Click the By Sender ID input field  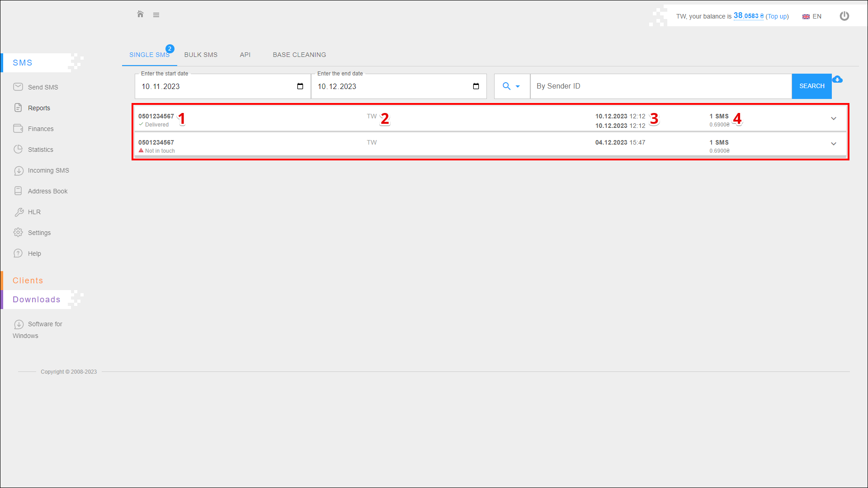(660, 86)
